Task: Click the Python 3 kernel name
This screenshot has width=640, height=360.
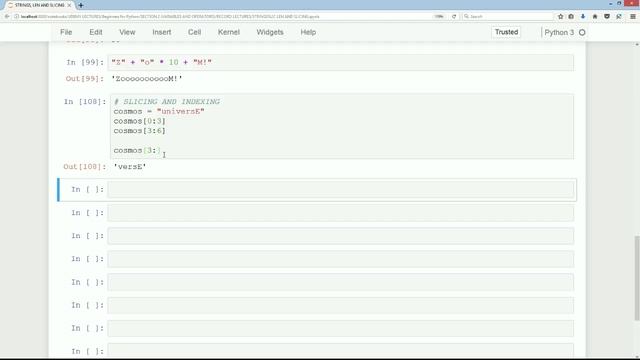Action: click(559, 32)
